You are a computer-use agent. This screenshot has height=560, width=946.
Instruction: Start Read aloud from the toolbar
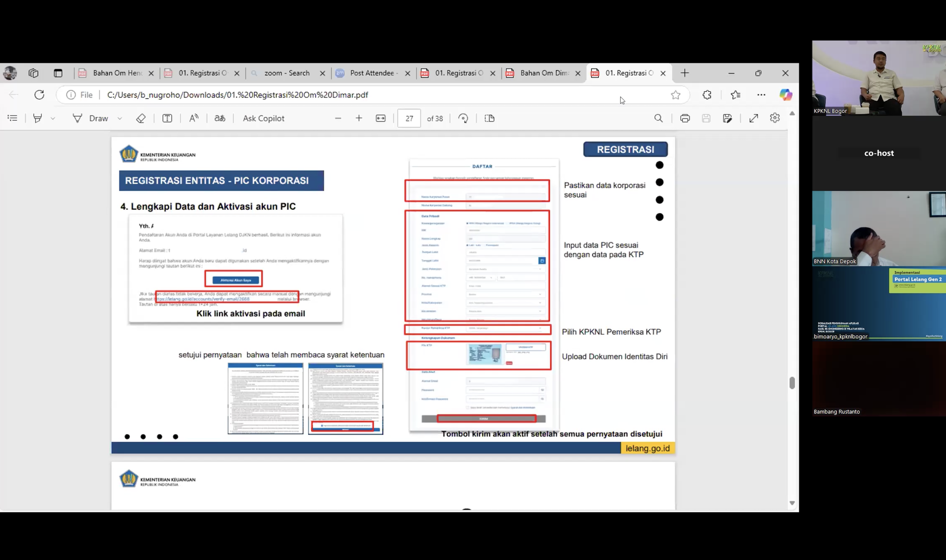(194, 118)
